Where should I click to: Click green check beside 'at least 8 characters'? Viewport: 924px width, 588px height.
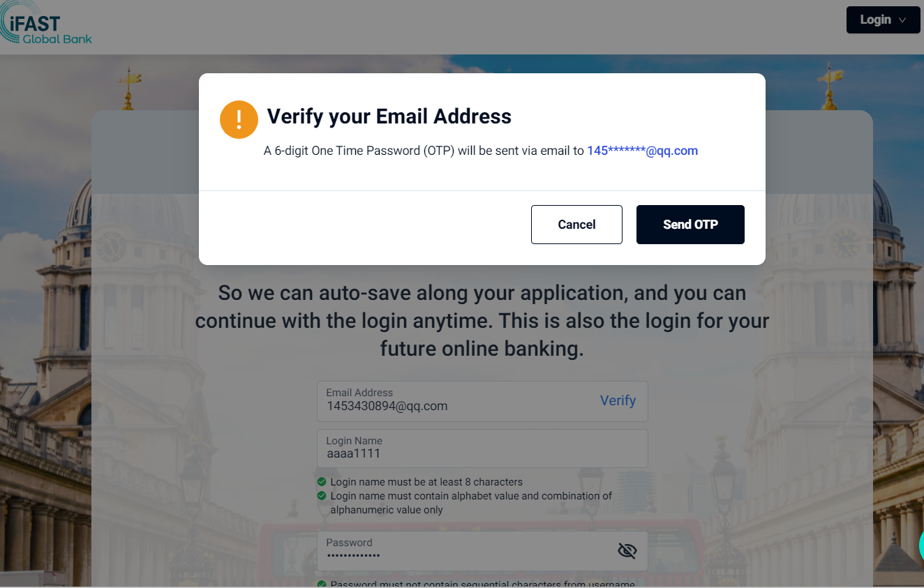[322, 482]
